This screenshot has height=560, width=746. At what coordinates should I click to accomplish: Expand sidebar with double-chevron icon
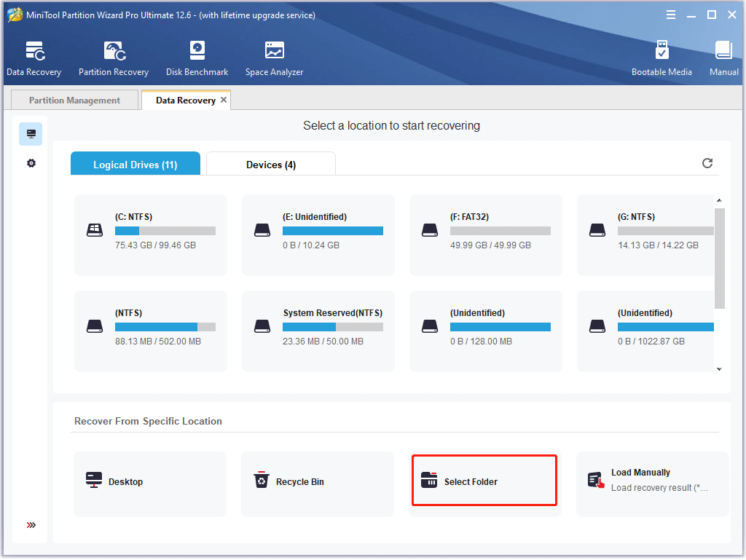pos(31,525)
